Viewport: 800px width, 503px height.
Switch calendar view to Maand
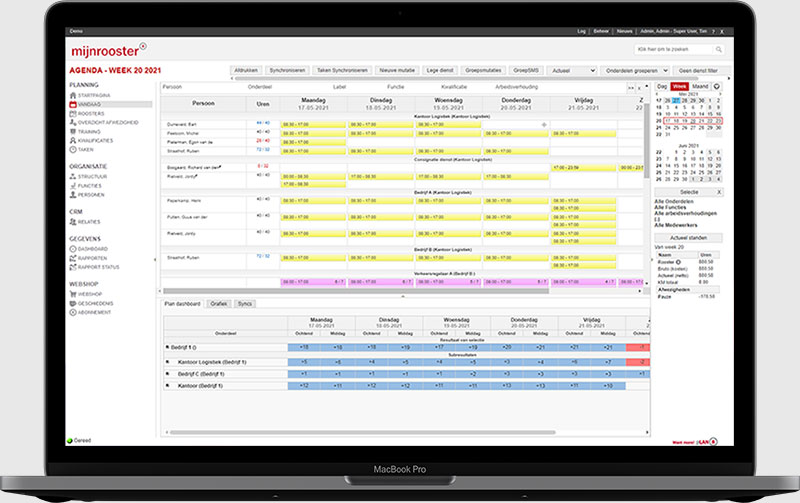coord(699,86)
